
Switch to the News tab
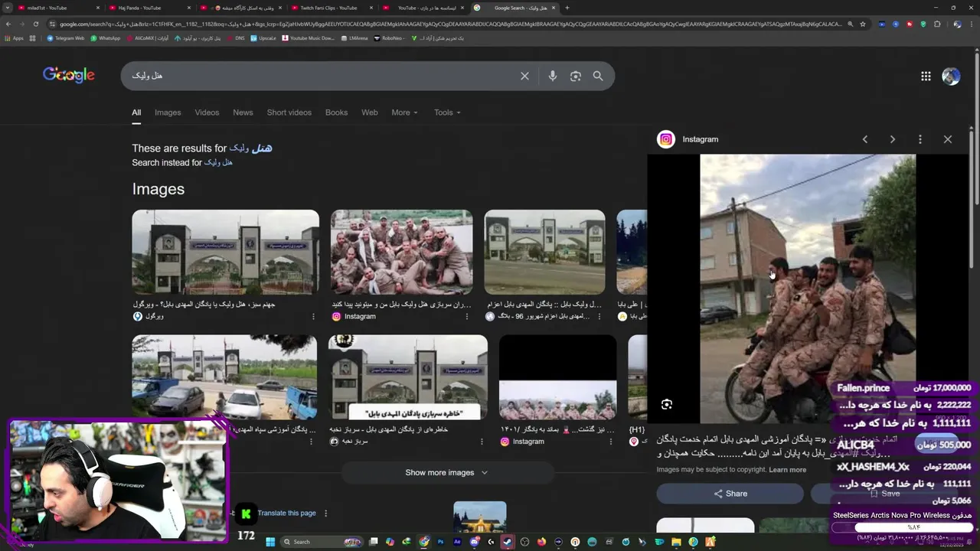[243, 112]
